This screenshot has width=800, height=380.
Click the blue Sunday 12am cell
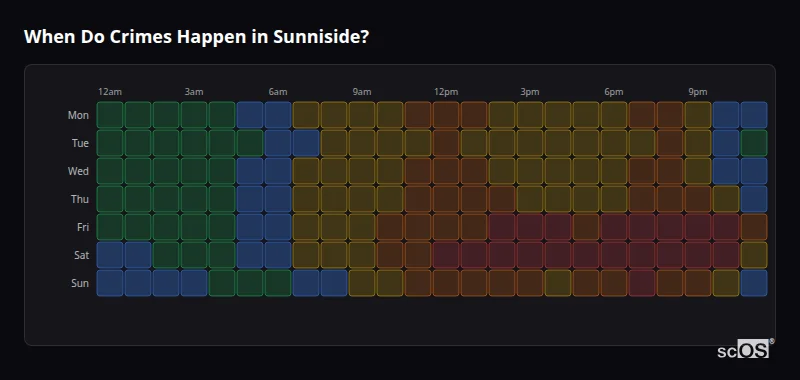(x=110, y=283)
